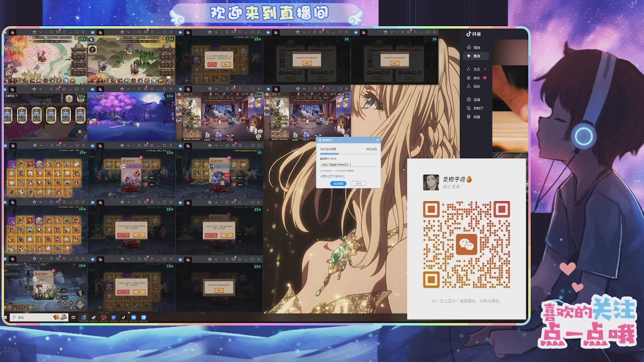
Task: Click the red 1 badge next to 朋友
Action: click(x=485, y=78)
